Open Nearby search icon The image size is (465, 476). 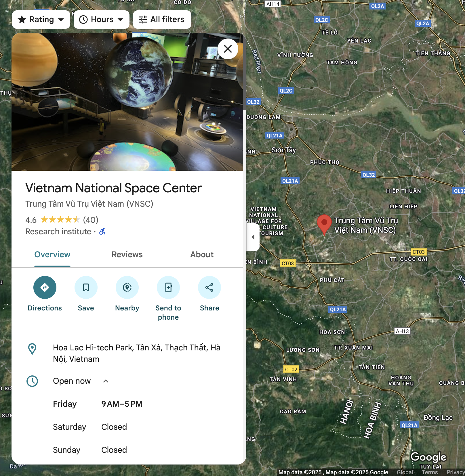point(127,287)
